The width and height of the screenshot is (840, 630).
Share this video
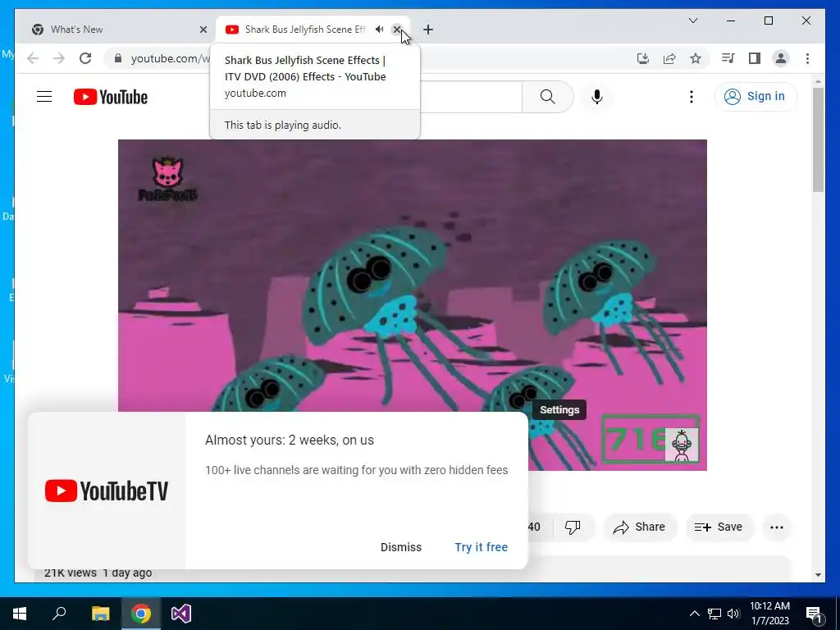[640, 527]
